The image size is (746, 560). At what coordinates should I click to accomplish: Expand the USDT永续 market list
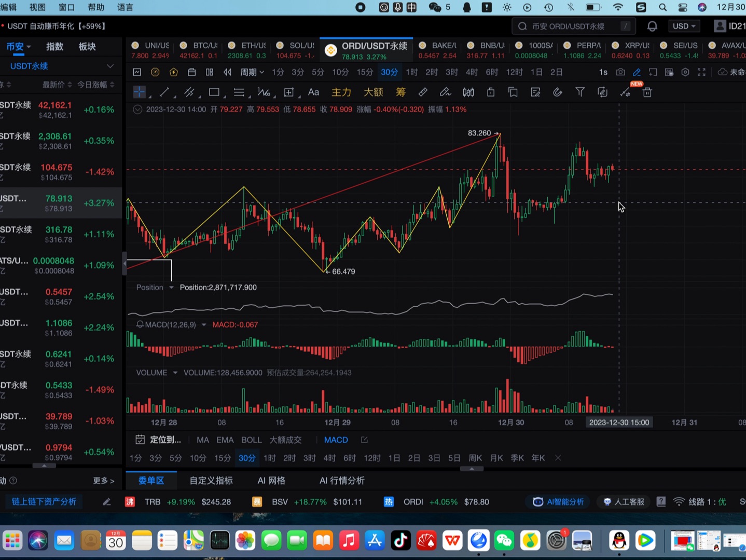(x=61, y=66)
